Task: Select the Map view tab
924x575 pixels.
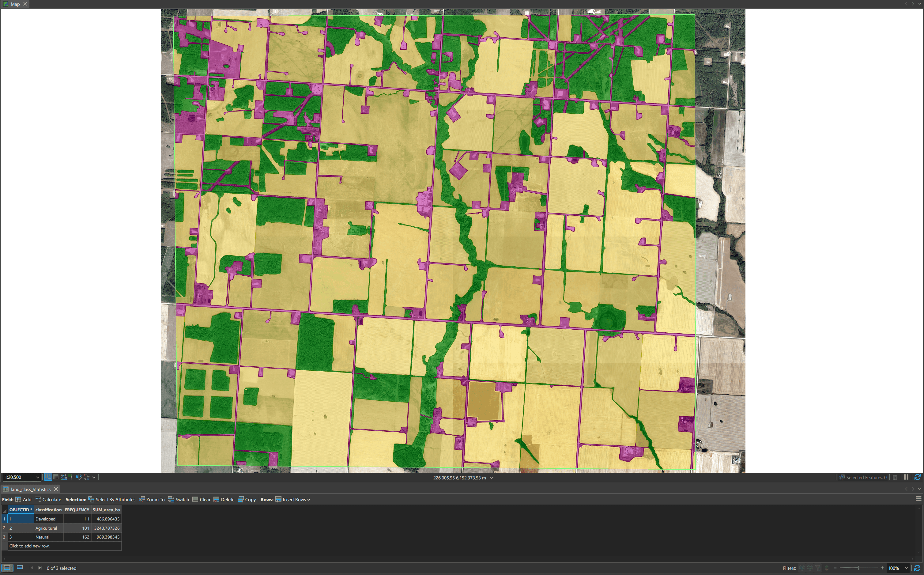Action: [x=15, y=4]
